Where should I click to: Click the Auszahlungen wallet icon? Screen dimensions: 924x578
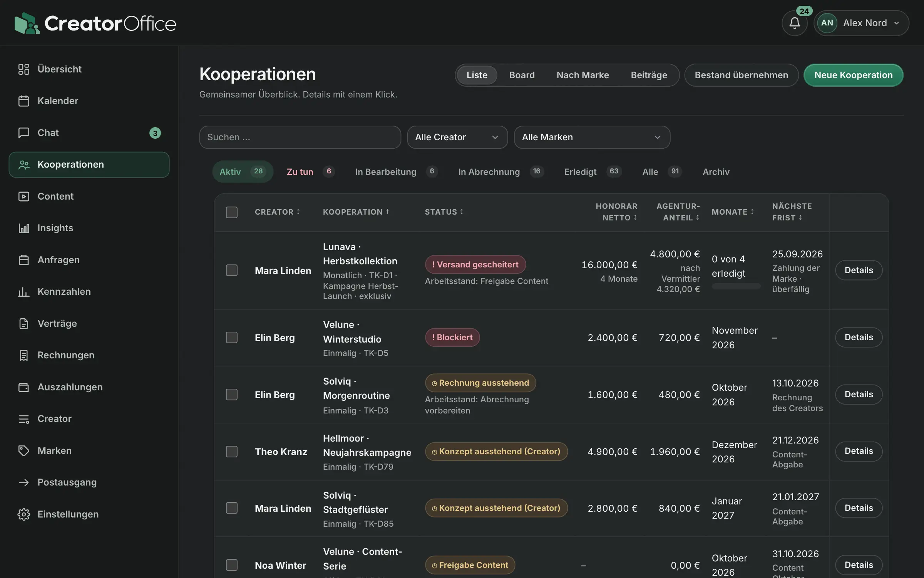[x=24, y=387]
